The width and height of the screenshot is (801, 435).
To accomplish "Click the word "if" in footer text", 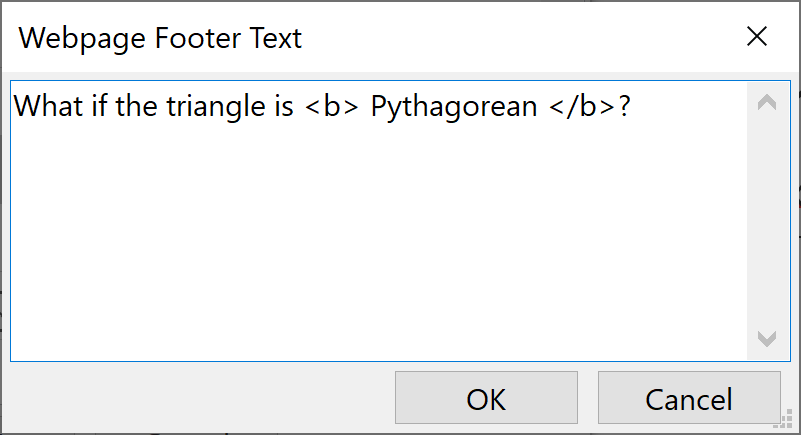I will point(97,107).
